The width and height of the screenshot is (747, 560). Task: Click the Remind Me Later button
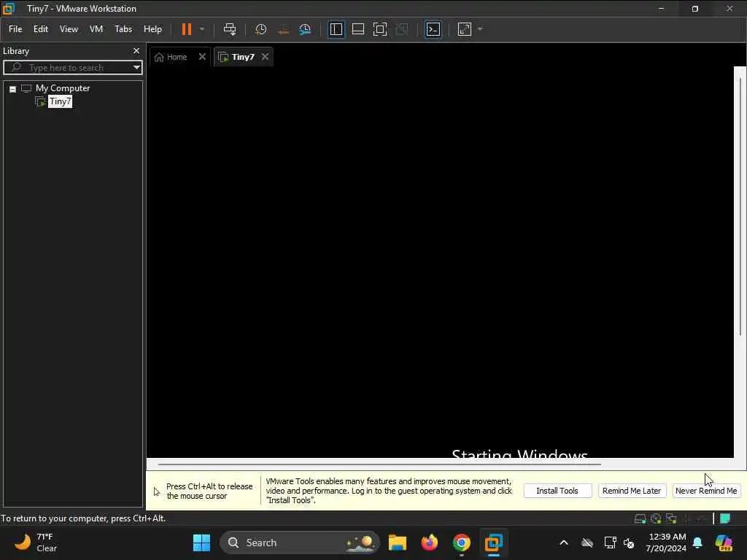[632, 491]
